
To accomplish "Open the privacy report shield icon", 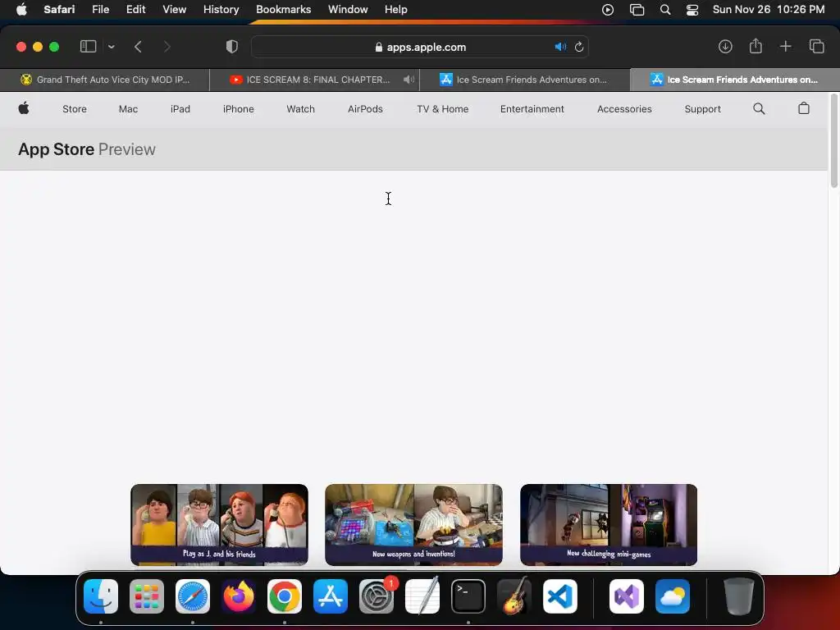I will 232,47.
